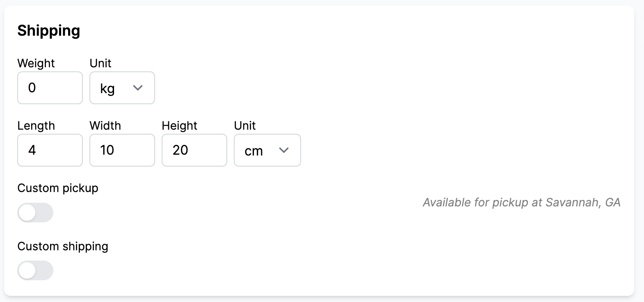Viewport: 644px width, 302px height.
Task: Click the Unit label above the cm selector
Action: (244, 126)
